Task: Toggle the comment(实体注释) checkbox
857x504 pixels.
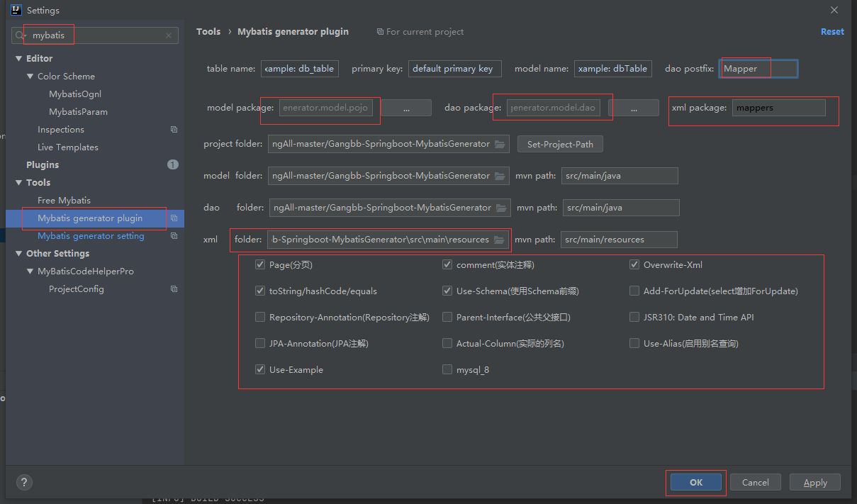Action: (447, 265)
